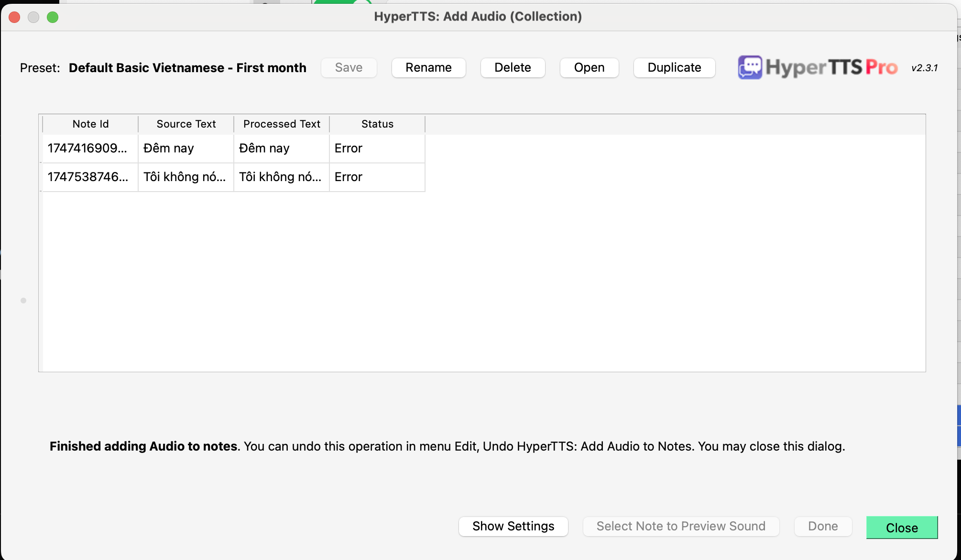Click Error status in Đêm nay row

[377, 149]
